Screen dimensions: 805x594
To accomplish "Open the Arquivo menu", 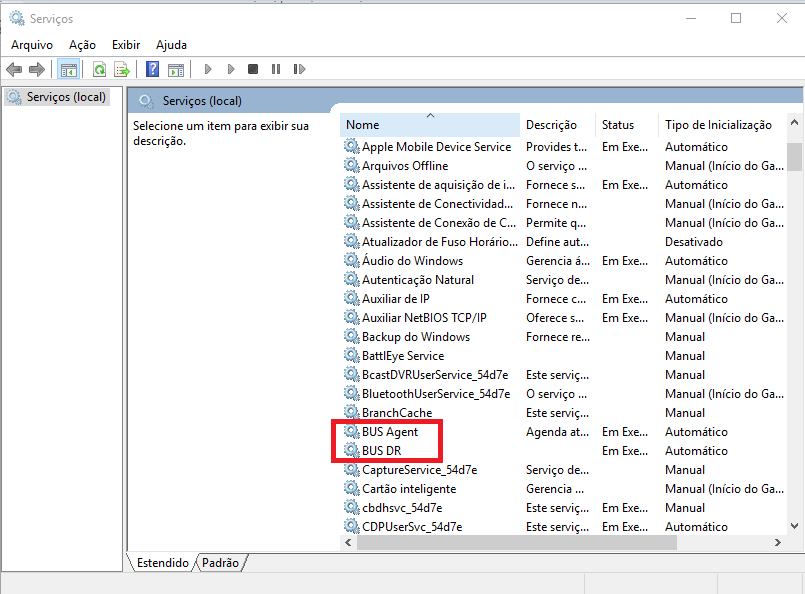I will click(x=32, y=45).
